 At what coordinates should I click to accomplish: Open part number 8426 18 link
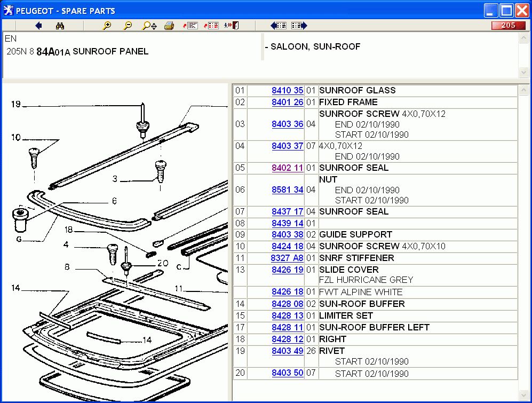pos(288,292)
